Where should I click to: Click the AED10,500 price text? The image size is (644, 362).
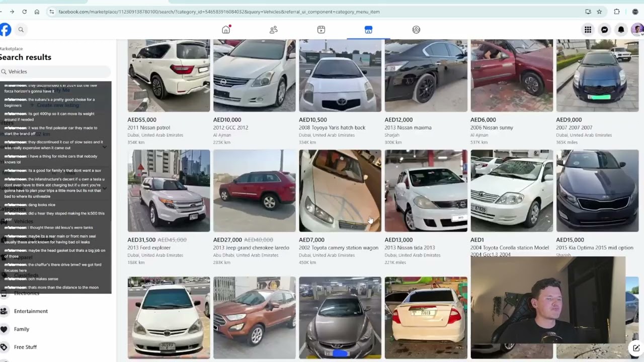pos(313,120)
